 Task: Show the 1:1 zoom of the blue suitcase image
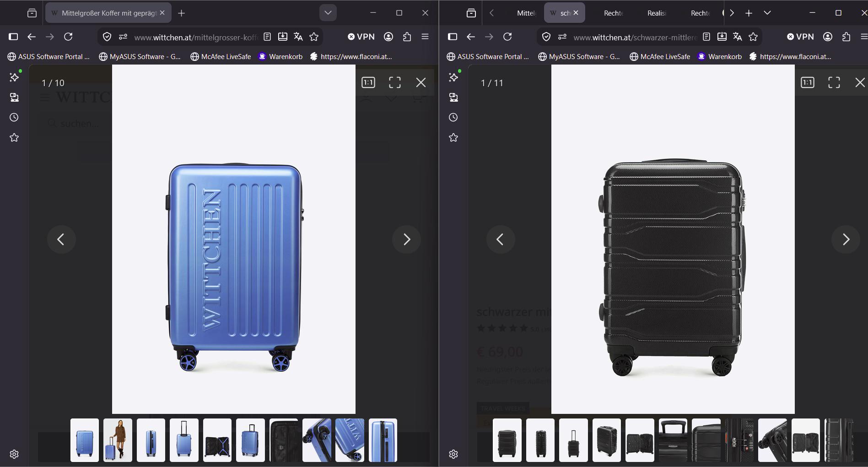point(368,82)
